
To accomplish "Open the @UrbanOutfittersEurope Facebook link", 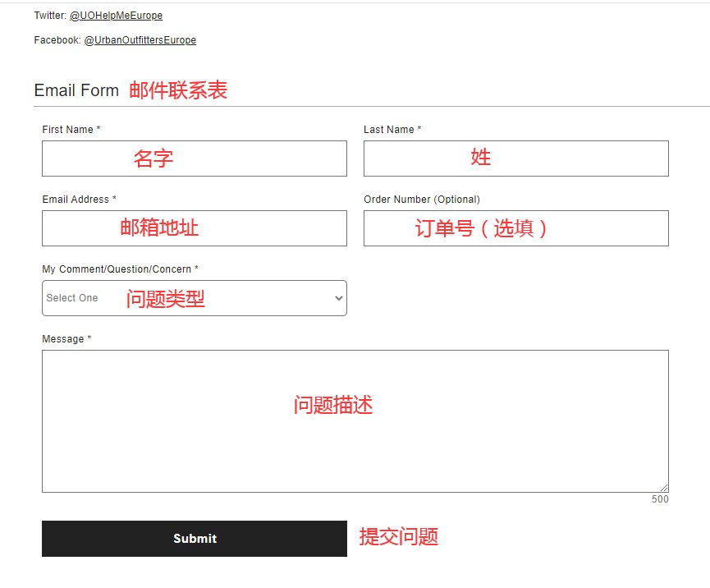I will point(140,40).
